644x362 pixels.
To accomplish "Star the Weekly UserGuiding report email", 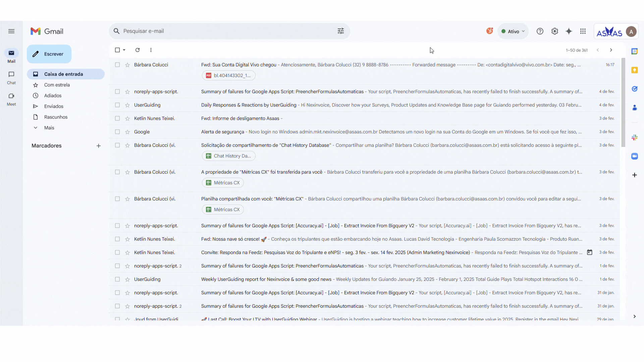I will [127, 279].
